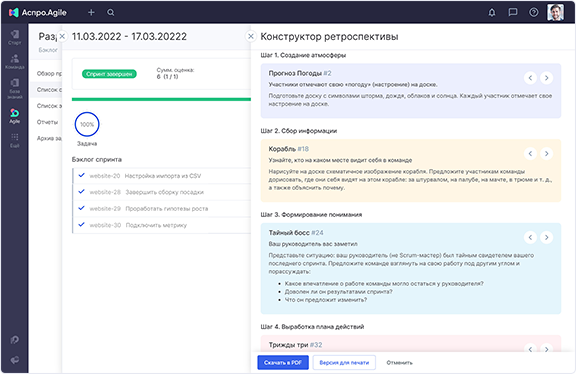The image size is (576, 374).
Task: Click the plus add icon in top bar
Action: pyautogui.click(x=91, y=12)
